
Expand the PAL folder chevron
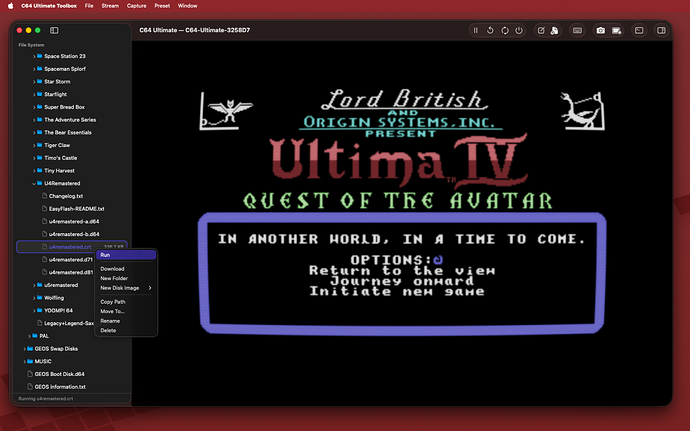pyautogui.click(x=29, y=336)
